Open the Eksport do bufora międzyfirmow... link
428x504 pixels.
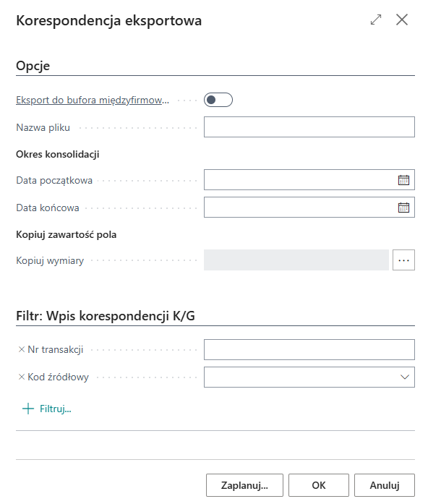pyautogui.click(x=93, y=101)
